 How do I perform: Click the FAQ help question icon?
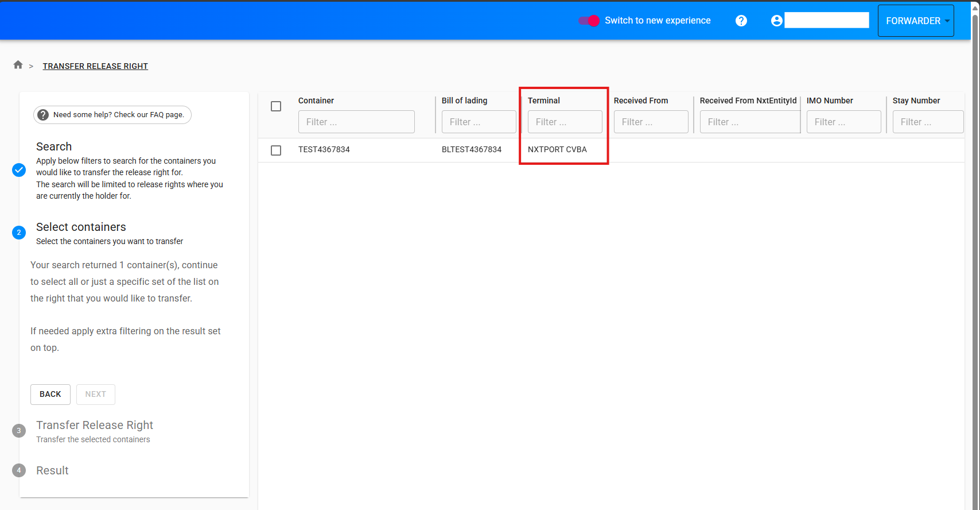pyautogui.click(x=43, y=115)
